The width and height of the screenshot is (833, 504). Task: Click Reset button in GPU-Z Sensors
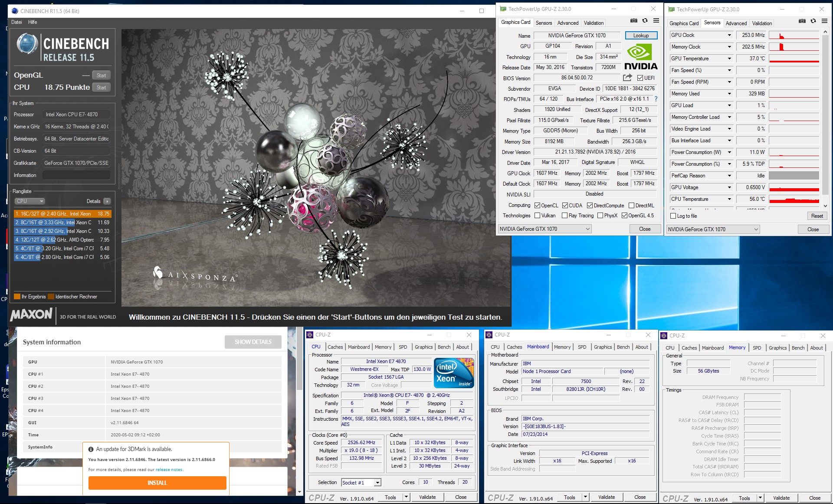click(x=817, y=216)
